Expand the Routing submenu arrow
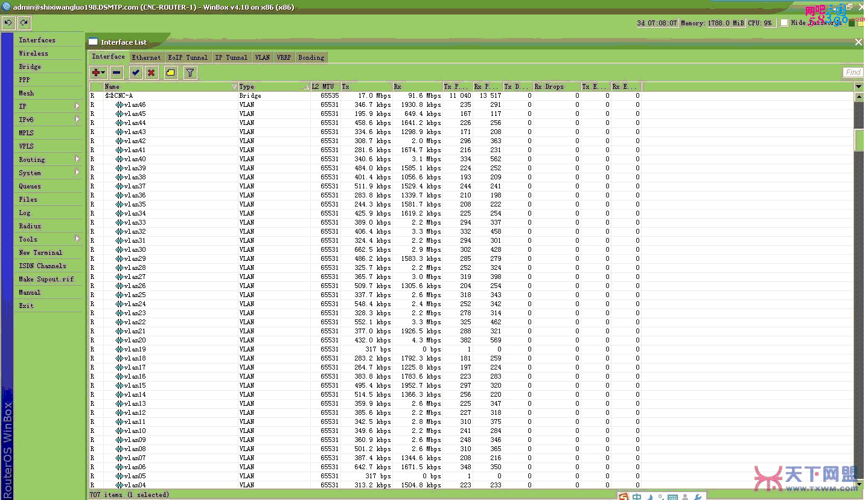Viewport: 868px width, 500px height. coord(77,159)
